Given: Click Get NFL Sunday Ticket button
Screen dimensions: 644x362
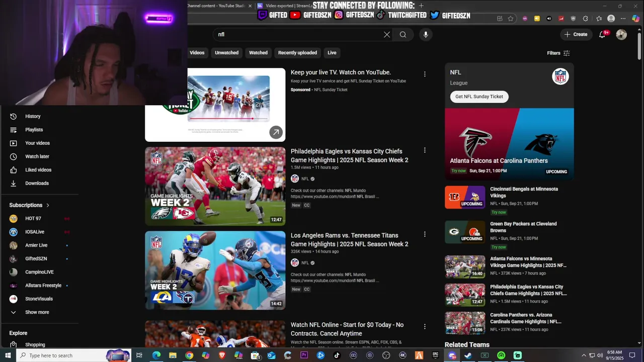Looking at the screenshot, I should [x=479, y=97].
